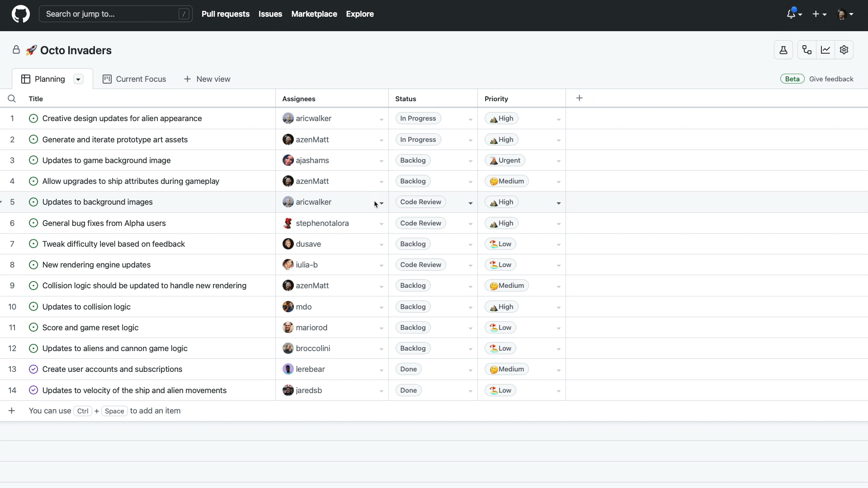Open the workflows icon button

coord(807,50)
